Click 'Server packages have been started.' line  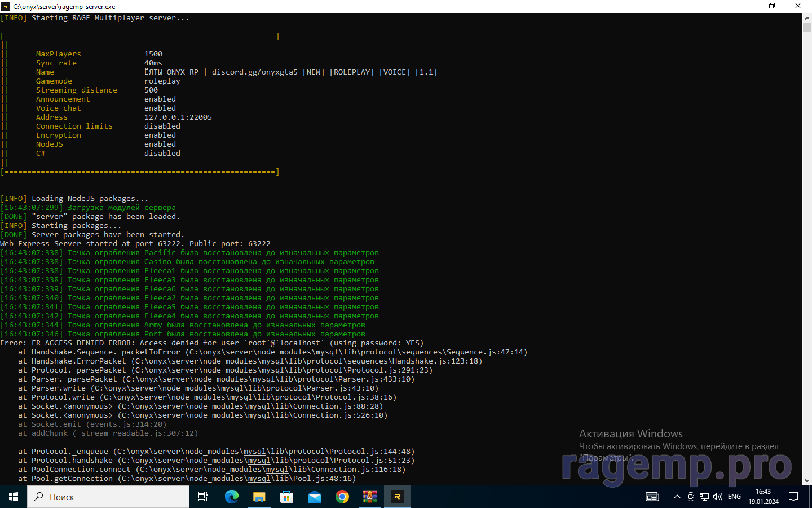point(92,235)
